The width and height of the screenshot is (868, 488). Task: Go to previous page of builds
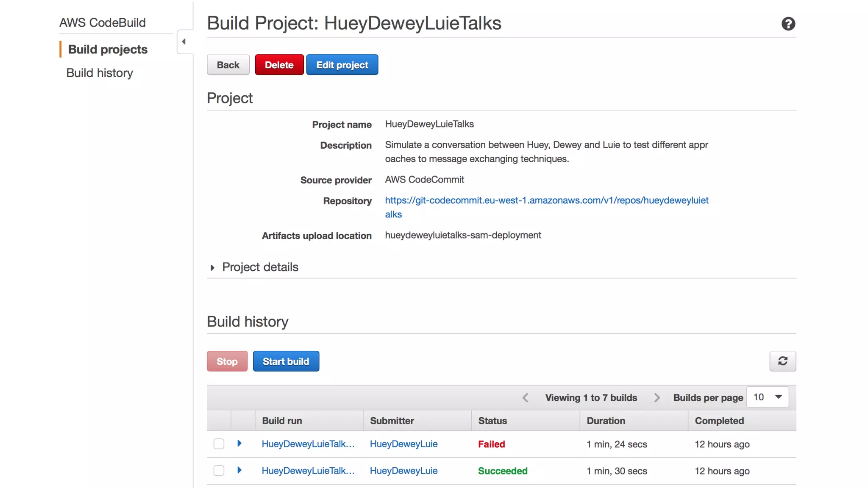(x=525, y=397)
